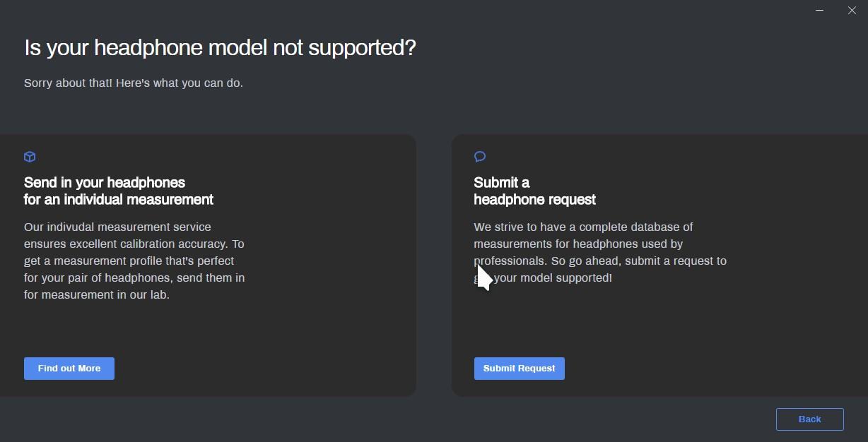Viewport: 868px width, 442px height.
Task: Click the box icon in the left card
Action: coord(30,157)
